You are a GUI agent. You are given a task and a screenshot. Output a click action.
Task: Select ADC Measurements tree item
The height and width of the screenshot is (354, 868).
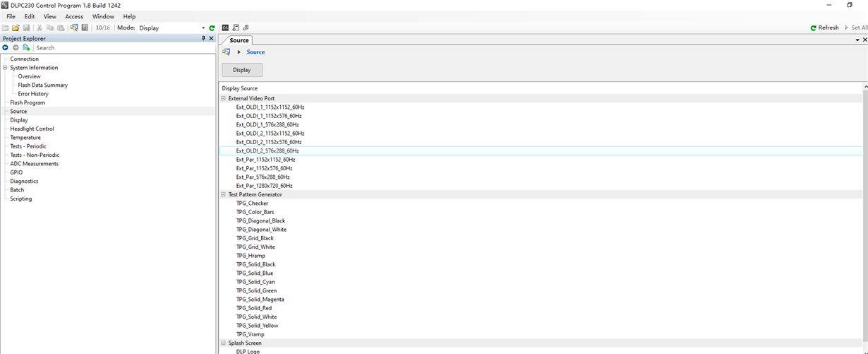click(35, 163)
